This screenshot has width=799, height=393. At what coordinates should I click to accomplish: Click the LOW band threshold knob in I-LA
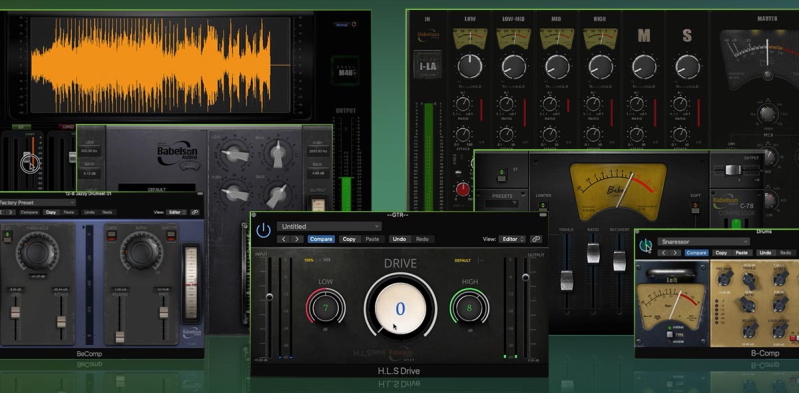click(470, 66)
